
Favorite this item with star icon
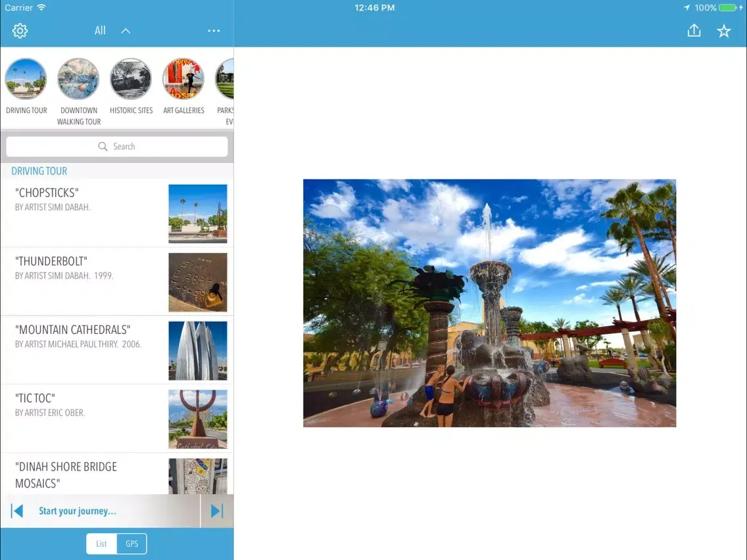[723, 31]
